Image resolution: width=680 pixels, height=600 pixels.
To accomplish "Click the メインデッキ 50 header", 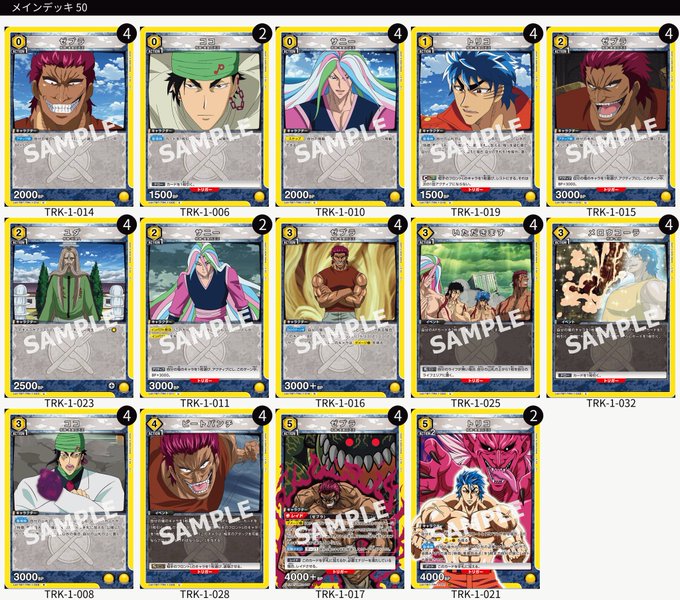I will tap(49, 7).
